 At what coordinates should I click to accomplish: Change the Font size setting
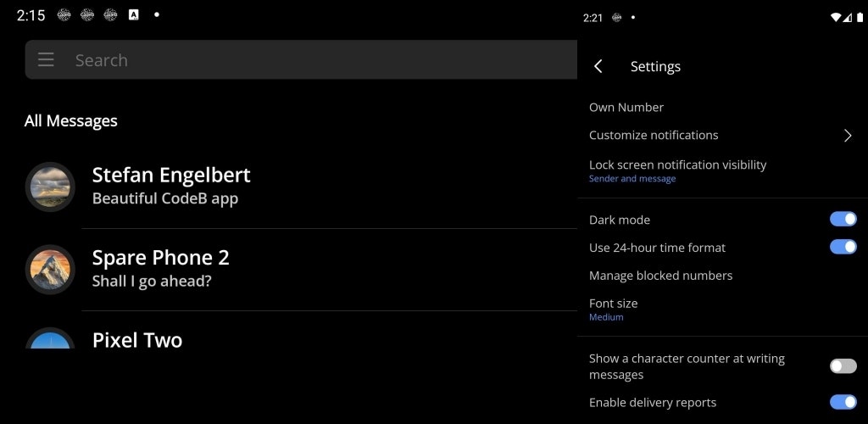[722, 310]
